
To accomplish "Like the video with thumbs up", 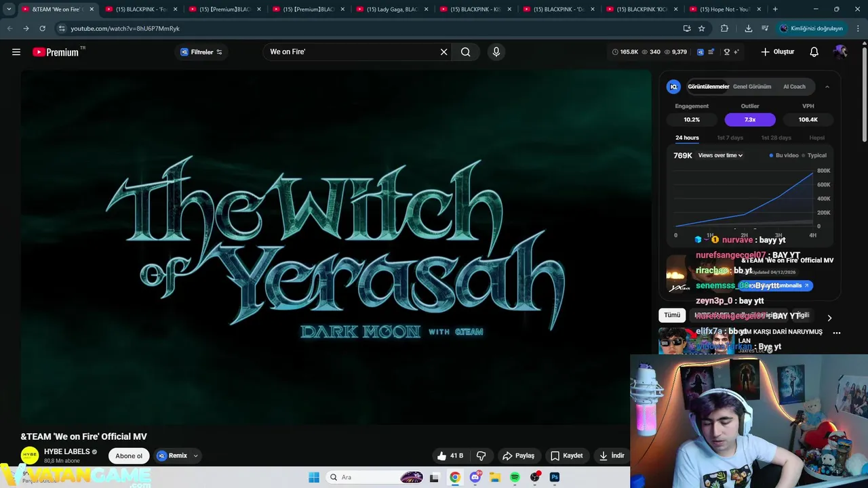I will (450, 455).
